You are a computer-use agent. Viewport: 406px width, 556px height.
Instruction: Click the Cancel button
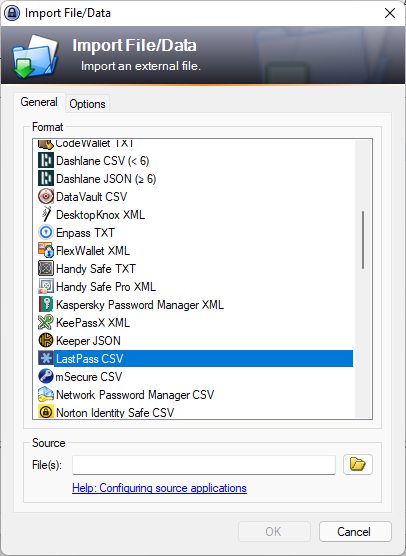coord(355,532)
